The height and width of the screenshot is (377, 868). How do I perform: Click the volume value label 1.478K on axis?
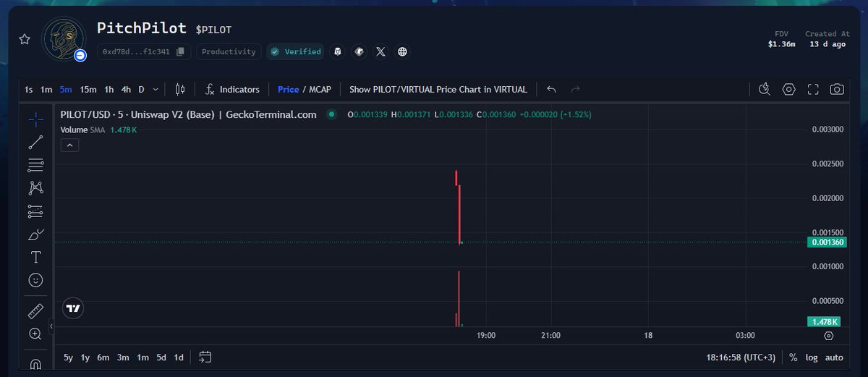coord(825,322)
